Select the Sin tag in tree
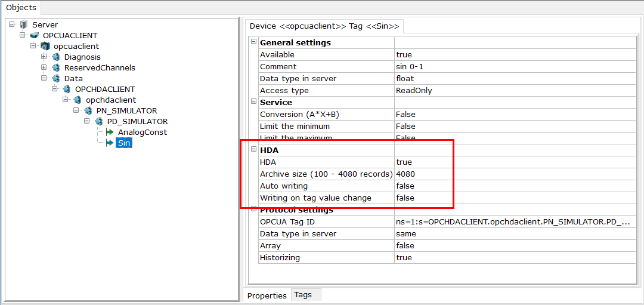 123,143
